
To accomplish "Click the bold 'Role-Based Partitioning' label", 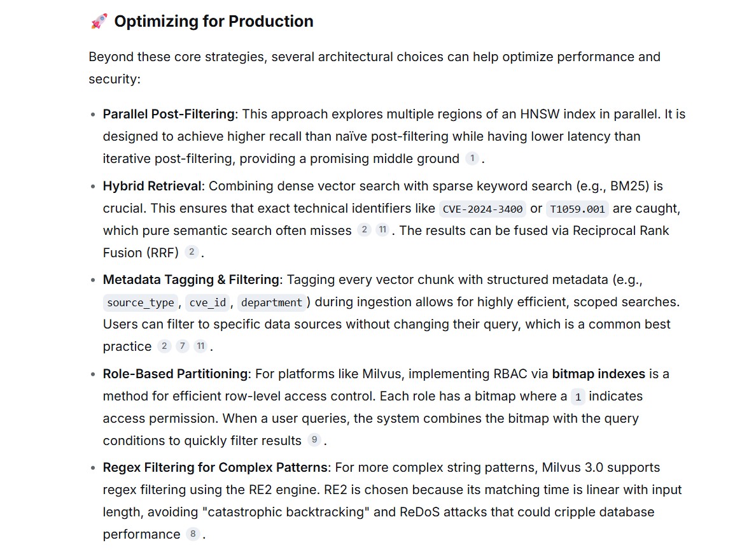I will (175, 374).
